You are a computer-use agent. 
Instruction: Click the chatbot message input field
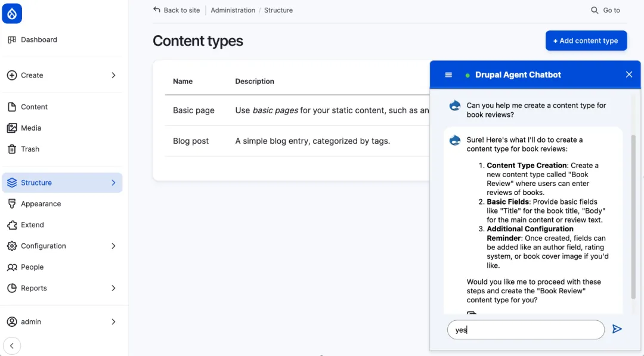coord(525,329)
